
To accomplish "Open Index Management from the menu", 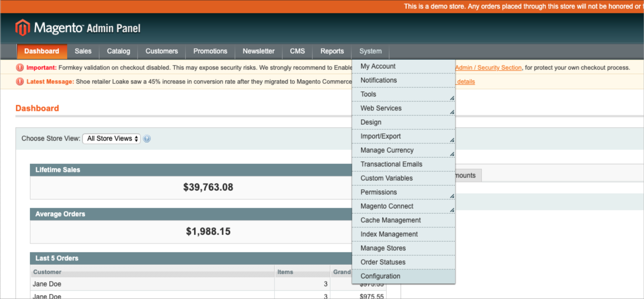I will pos(404,234).
